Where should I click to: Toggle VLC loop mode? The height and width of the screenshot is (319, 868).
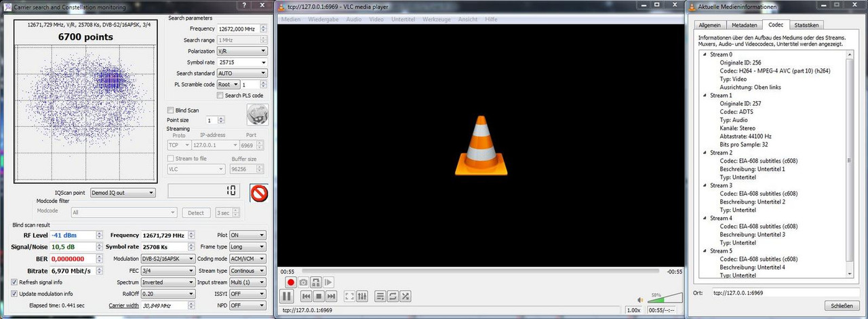(x=393, y=296)
